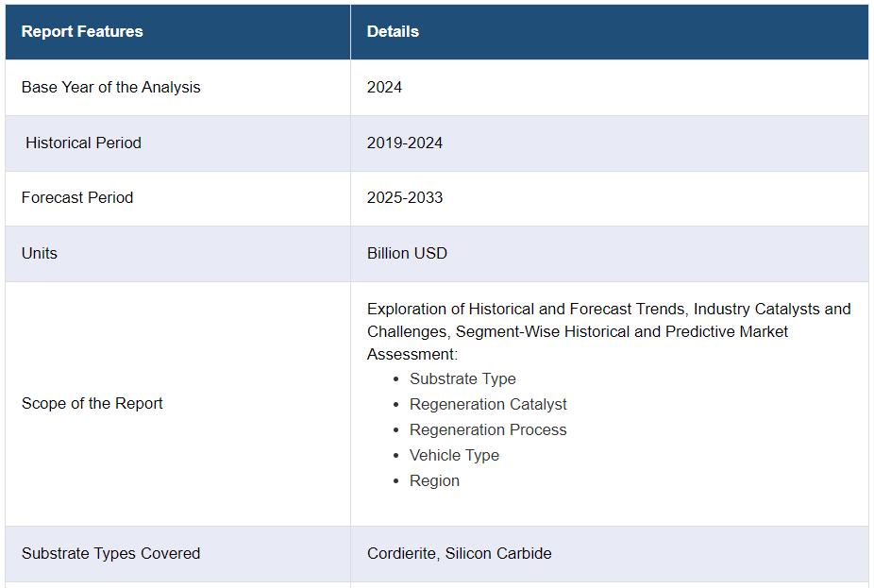The height and width of the screenshot is (588, 874).
Task: Click the Details column header
Action: pyautogui.click(x=393, y=31)
